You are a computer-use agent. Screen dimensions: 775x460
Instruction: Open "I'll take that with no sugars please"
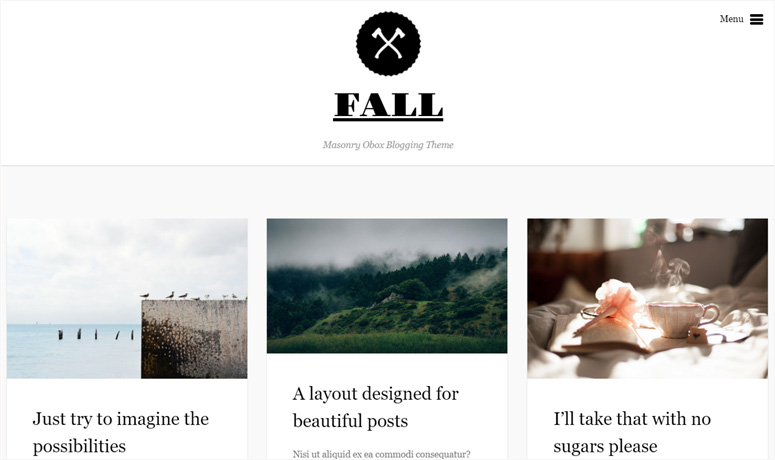(632, 432)
